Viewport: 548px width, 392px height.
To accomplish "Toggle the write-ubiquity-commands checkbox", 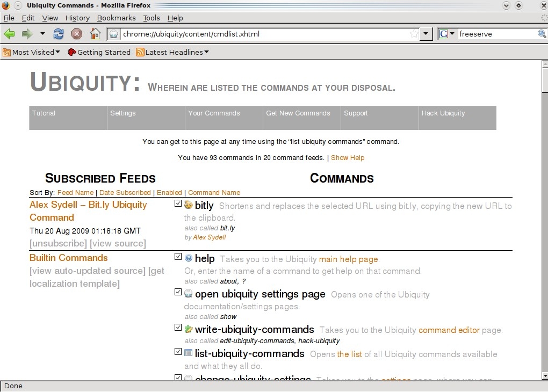I will click(x=178, y=328).
